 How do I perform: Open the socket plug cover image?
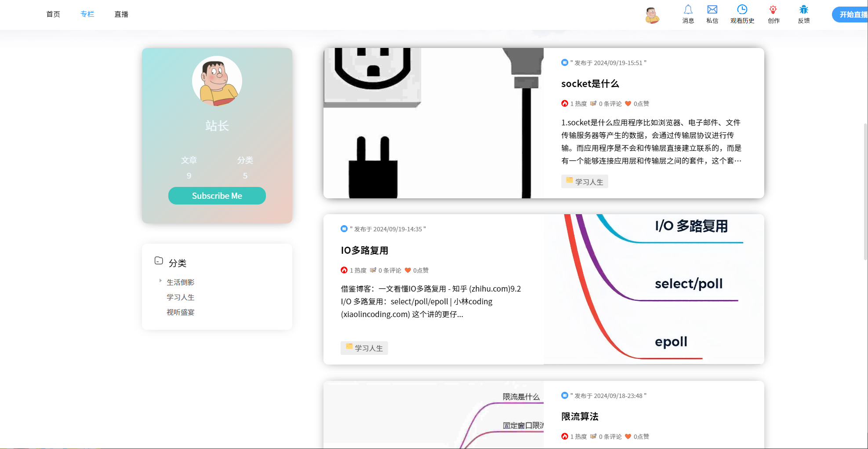click(x=433, y=123)
